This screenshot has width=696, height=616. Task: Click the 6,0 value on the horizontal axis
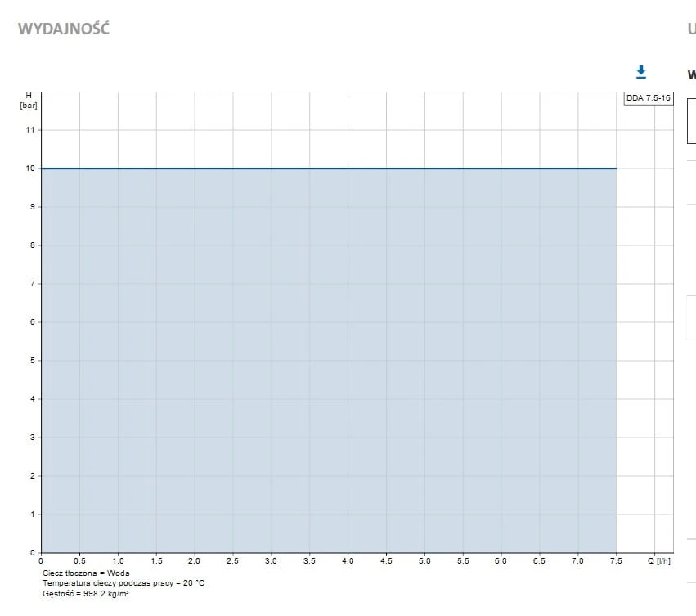coord(501,561)
